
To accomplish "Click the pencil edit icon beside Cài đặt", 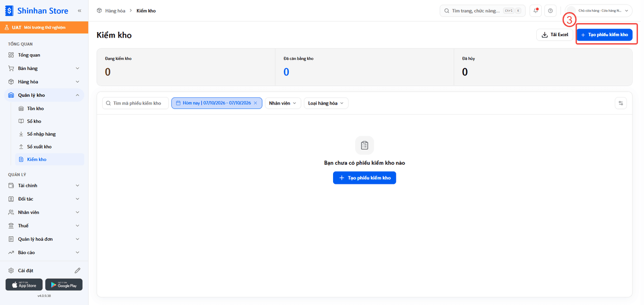I will pos(77,270).
